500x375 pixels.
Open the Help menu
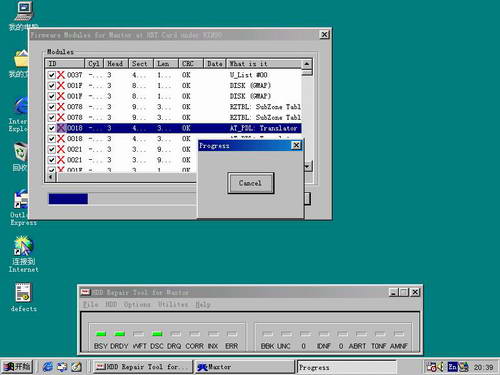click(203, 304)
